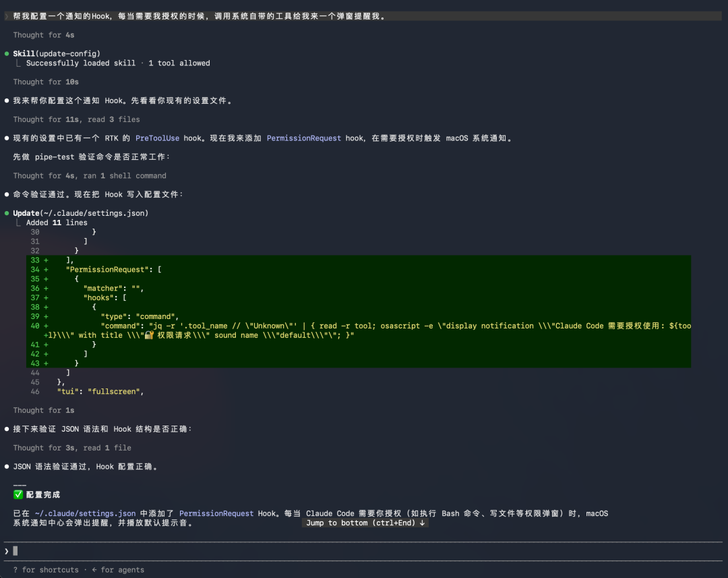
Task: Click diff line 39 "type": "command"
Action: (x=359, y=316)
